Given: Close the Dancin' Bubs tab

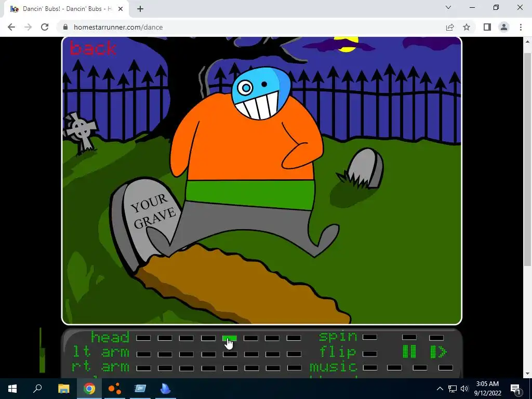Looking at the screenshot, I should tap(121, 9).
